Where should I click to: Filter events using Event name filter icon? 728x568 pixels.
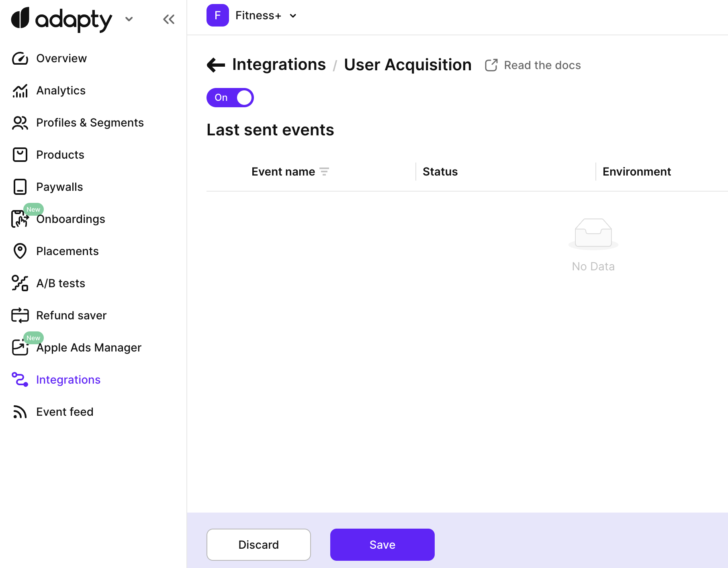pyautogui.click(x=324, y=172)
